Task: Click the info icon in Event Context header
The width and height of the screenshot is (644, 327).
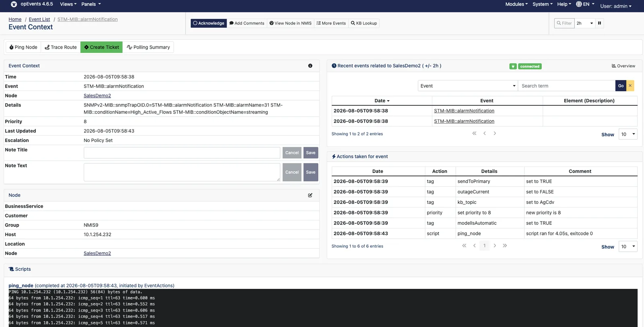Action: coord(310,66)
